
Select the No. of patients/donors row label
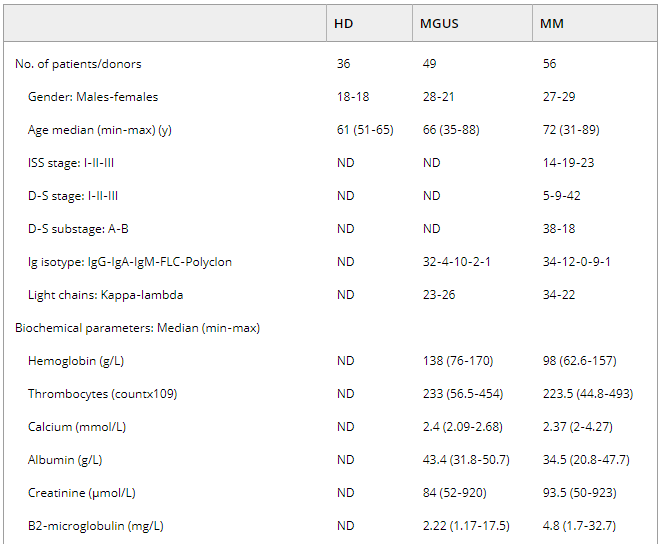click(x=78, y=64)
